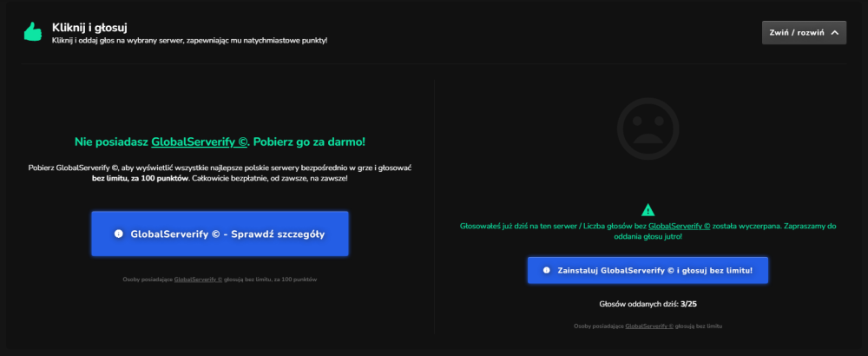Click the sad face icon

(648, 129)
